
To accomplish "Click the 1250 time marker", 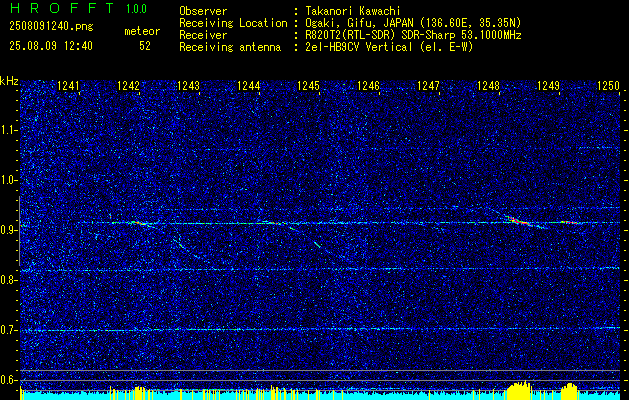I will [x=608, y=86].
